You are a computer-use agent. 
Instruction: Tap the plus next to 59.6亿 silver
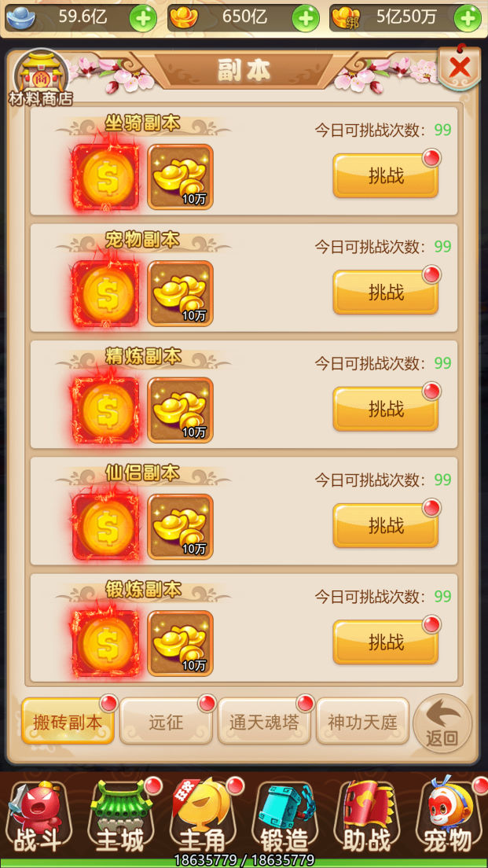[x=143, y=19]
